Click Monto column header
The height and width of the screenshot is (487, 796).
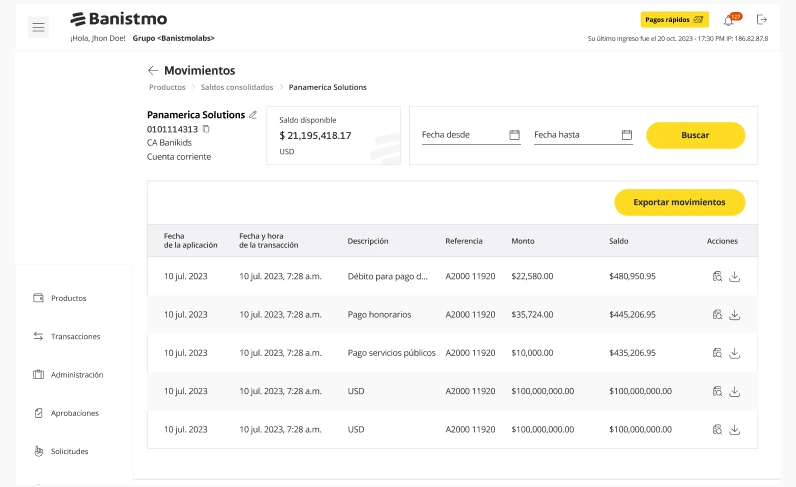[x=522, y=241]
